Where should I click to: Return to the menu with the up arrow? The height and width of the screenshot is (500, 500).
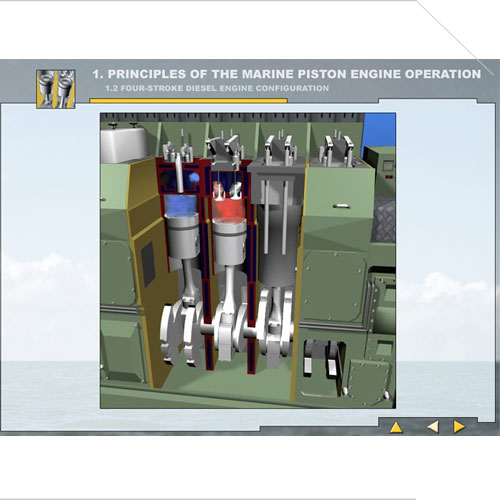pyautogui.click(x=396, y=427)
